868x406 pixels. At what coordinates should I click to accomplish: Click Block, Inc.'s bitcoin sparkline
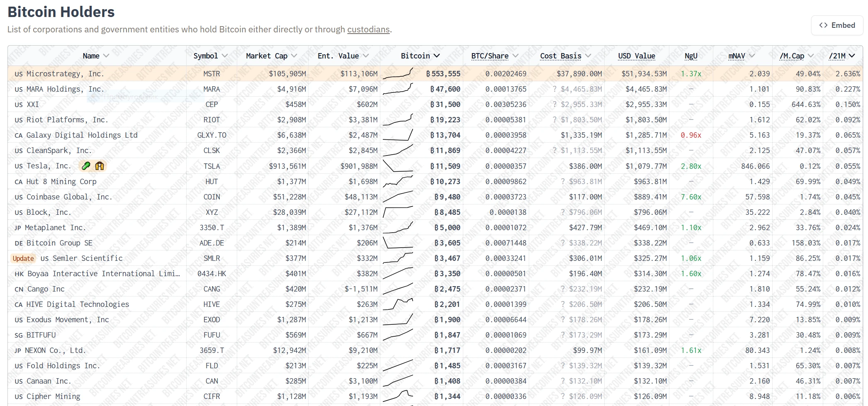[398, 212]
